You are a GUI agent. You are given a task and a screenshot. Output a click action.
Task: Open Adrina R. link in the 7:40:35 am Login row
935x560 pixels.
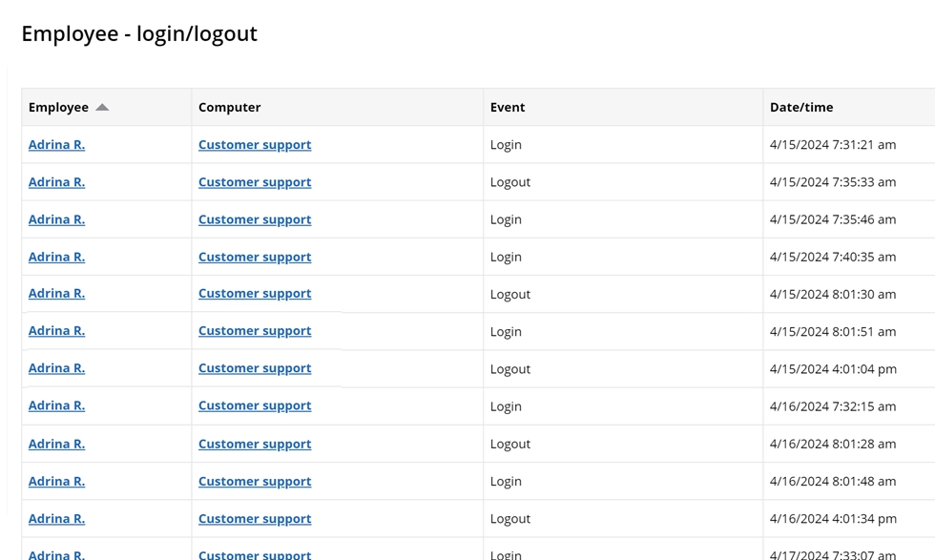tap(55, 256)
